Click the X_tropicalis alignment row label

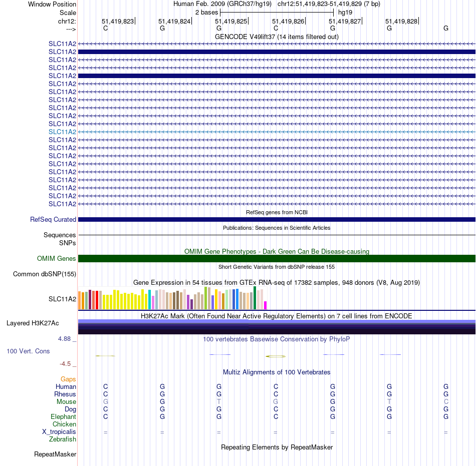tap(59, 432)
